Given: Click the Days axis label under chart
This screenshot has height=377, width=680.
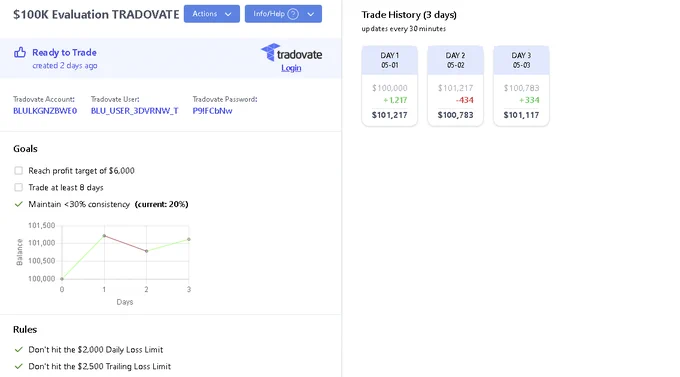Looking at the screenshot, I should (125, 302).
